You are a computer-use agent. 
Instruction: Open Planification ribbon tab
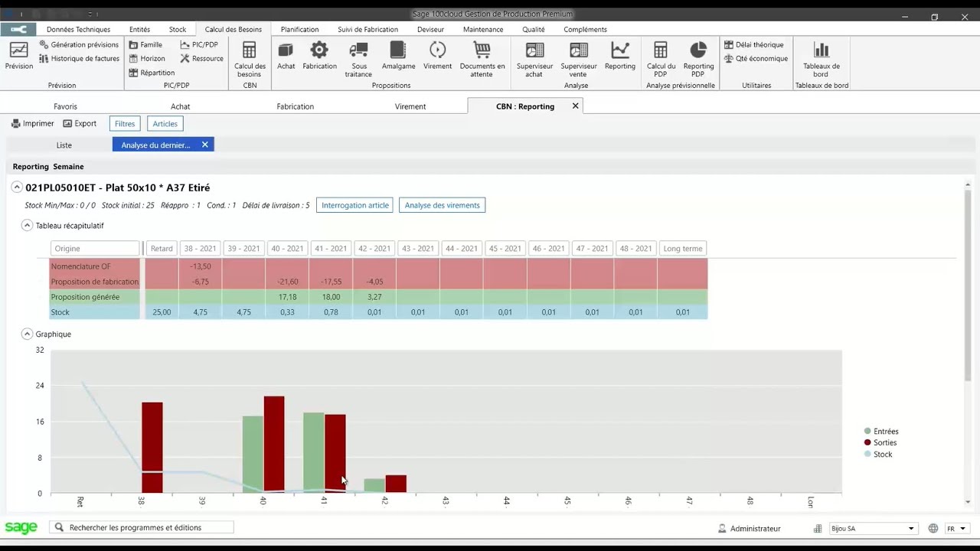(299, 29)
